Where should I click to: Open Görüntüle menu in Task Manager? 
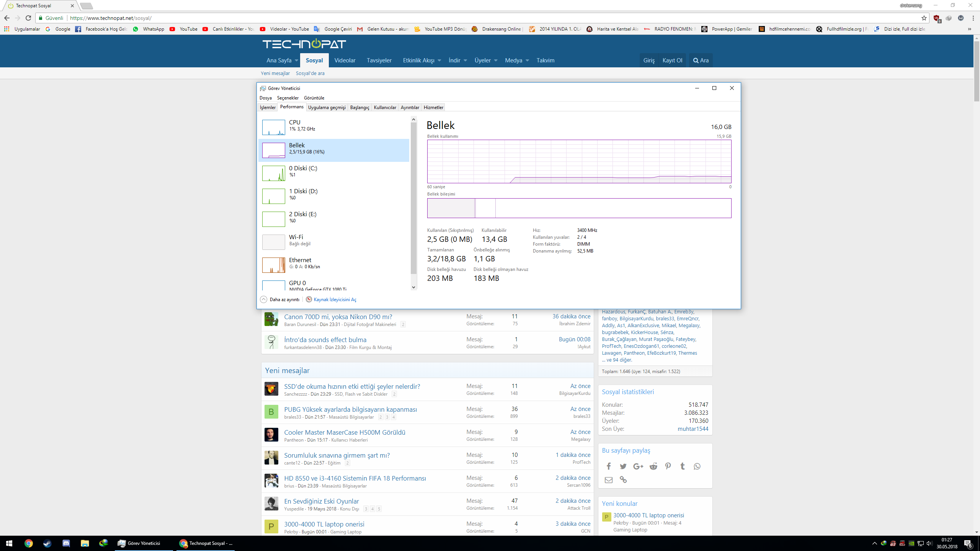click(x=314, y=98)
